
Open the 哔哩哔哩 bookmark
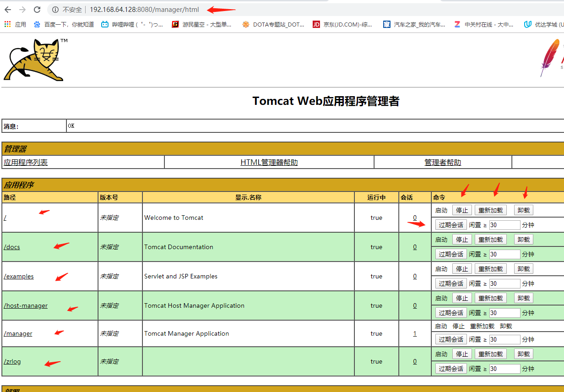click(132, 24)
